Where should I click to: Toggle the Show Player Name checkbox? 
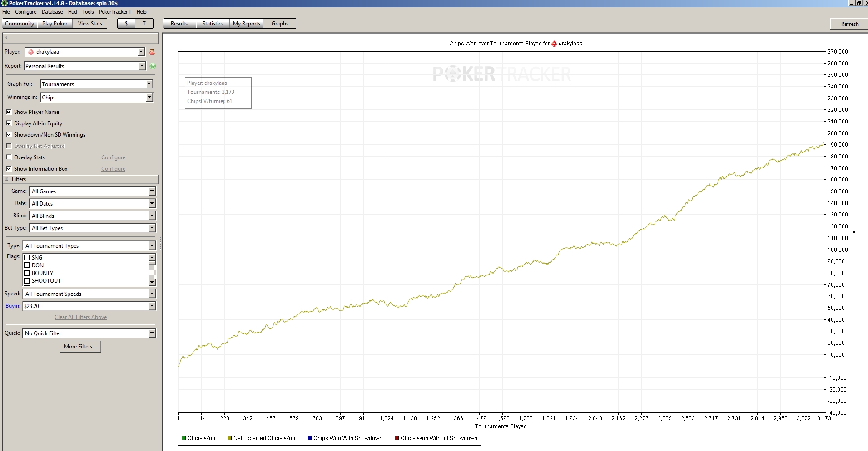(x=9, y=112)
